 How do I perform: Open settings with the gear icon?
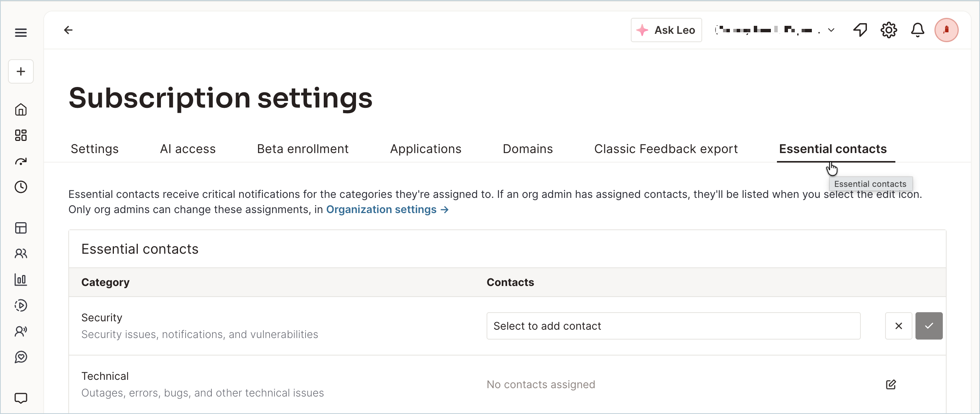tap(888, 30)
